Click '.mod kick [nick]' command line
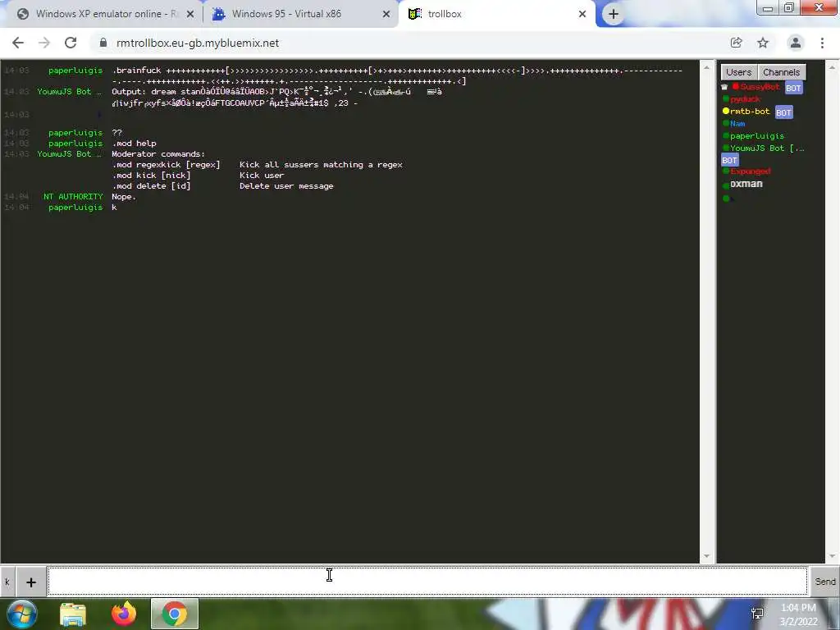This screenshot has width=840, height=630. [x=199, y=176]
